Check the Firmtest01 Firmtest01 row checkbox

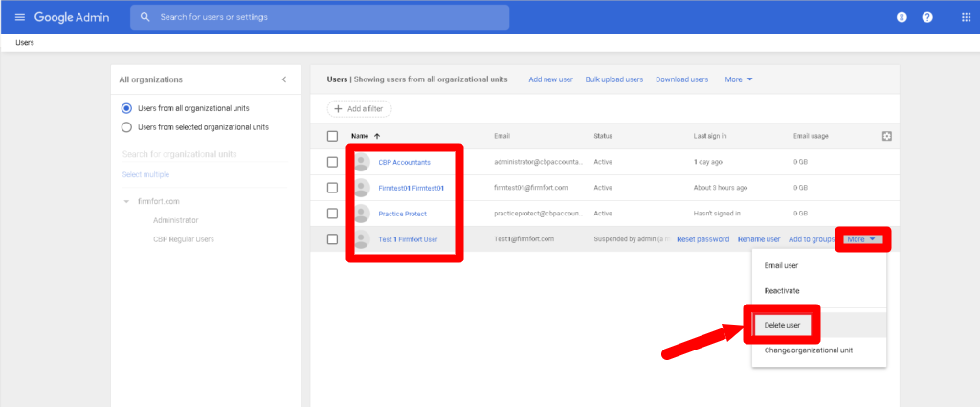332,188
